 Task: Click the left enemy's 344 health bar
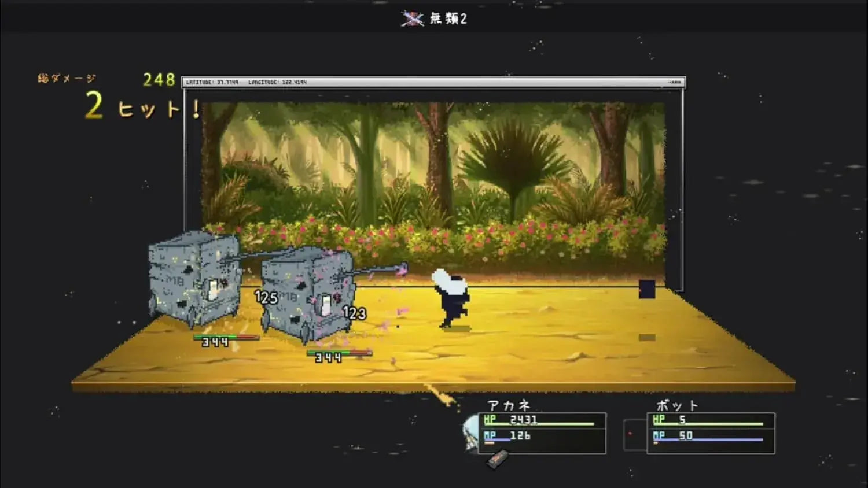(x=226, y=338)
